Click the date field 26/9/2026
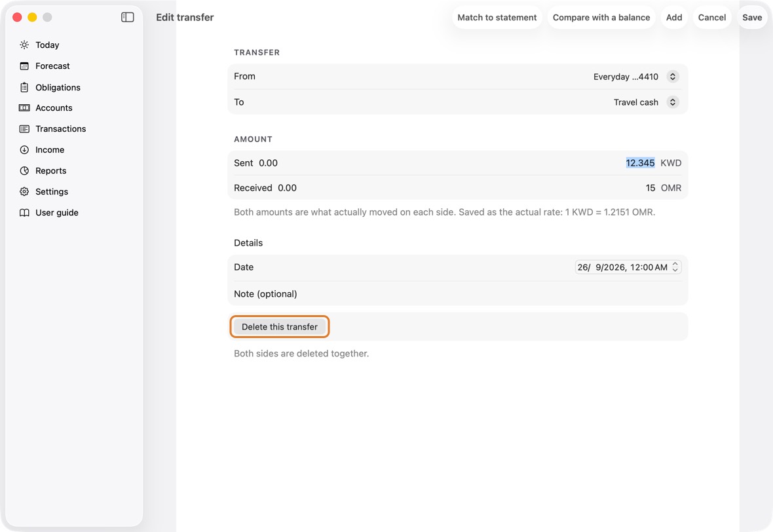 coord(622,267)
